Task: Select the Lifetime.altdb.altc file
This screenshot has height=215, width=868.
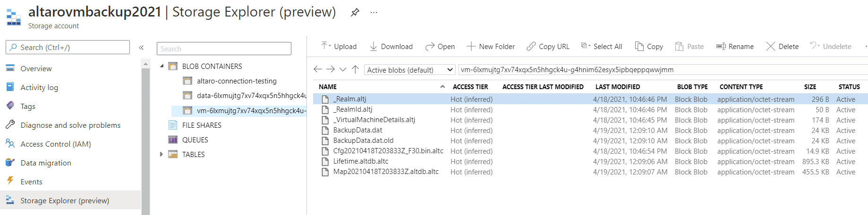Action: [x=361, y=161]
